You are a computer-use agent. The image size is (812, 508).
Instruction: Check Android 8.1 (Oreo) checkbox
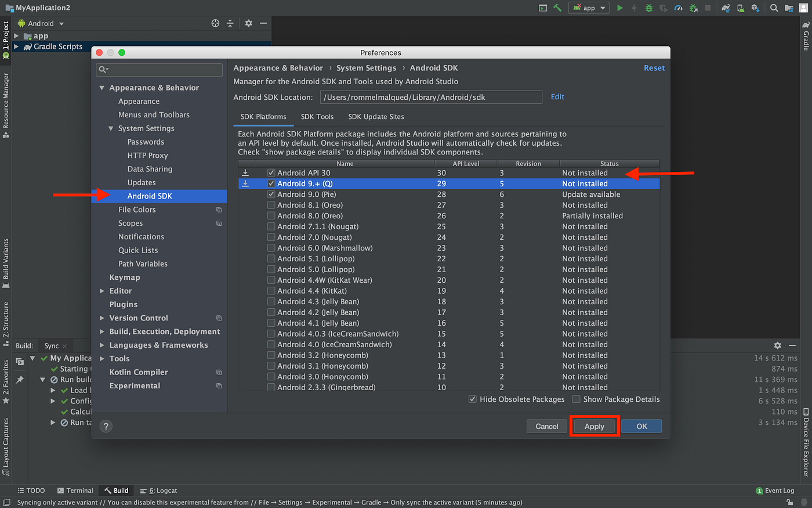271,205
